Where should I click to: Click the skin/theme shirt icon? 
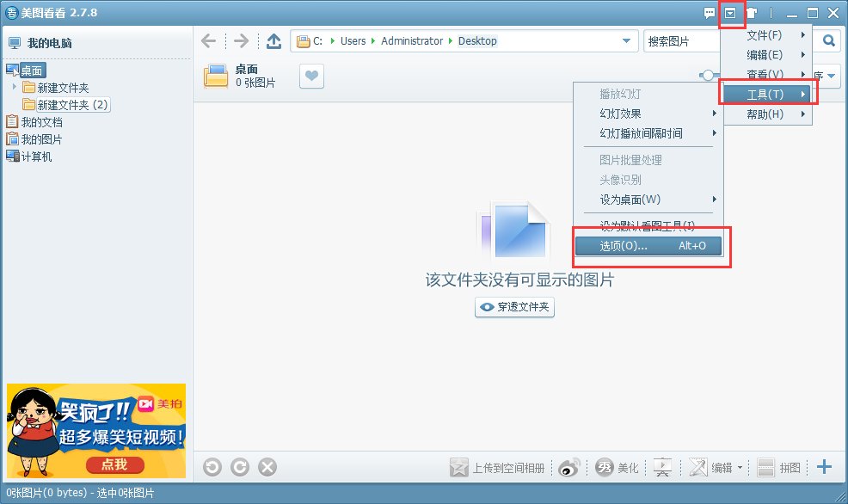(752, 13)
